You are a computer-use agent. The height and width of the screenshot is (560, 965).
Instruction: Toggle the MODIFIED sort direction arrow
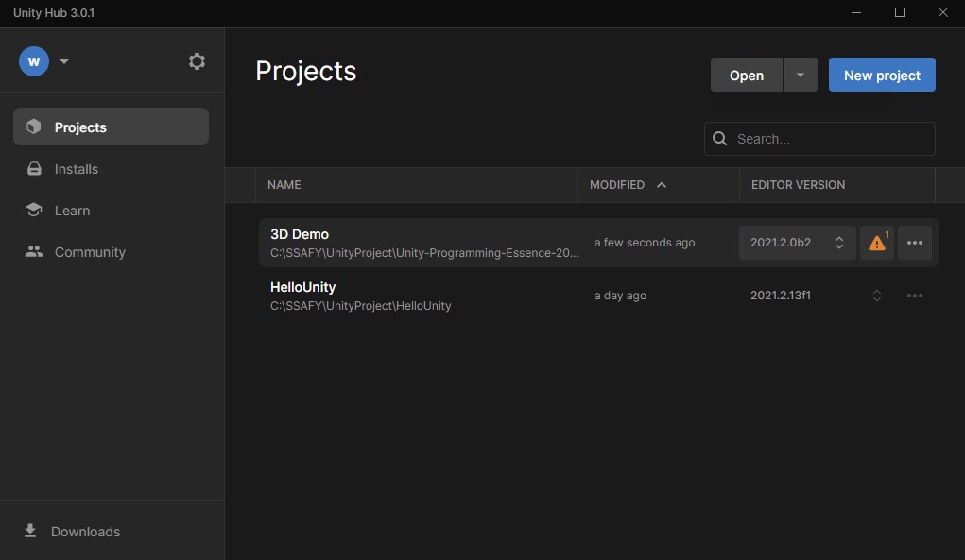(x=662, y=185)
